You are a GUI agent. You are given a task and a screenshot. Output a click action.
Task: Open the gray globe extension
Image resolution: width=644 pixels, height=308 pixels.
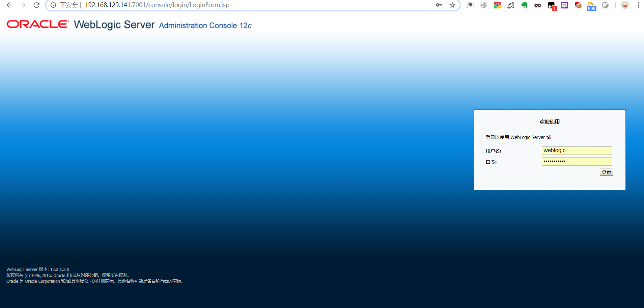click(484, 5)
